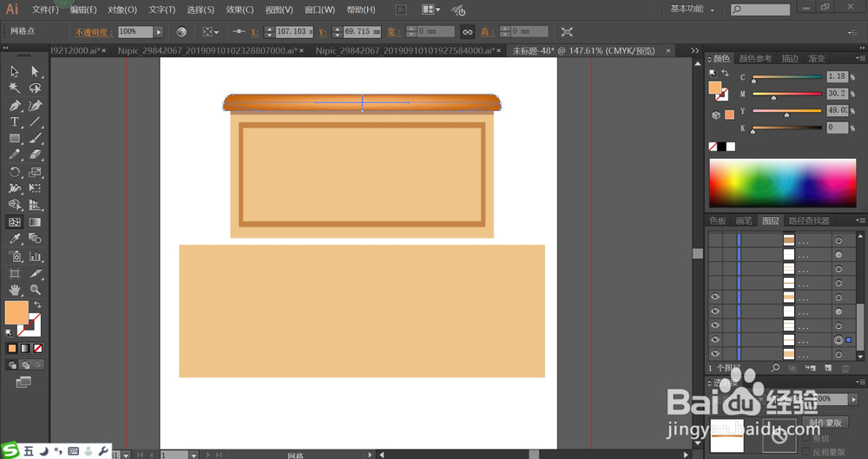This screenshot has height=459, width=868.
Task: Open the 窗口(W) menu
Action: tap(319, 10)
